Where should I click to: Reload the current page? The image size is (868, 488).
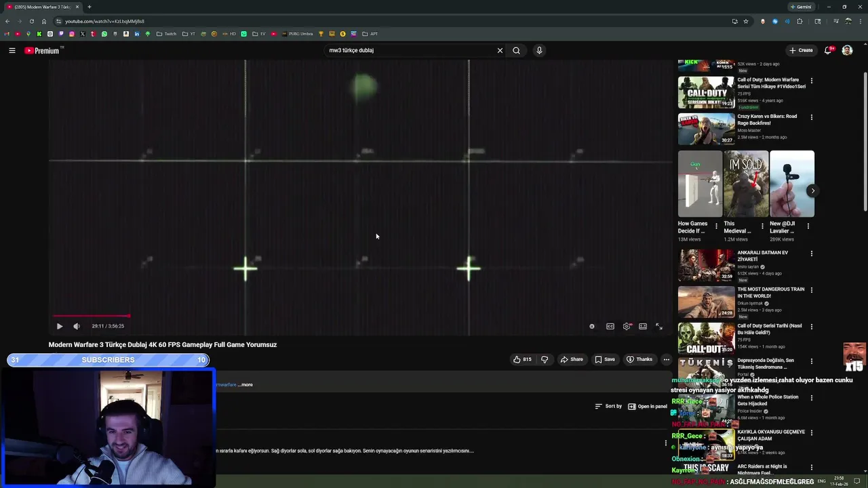(x=32, y=21)
